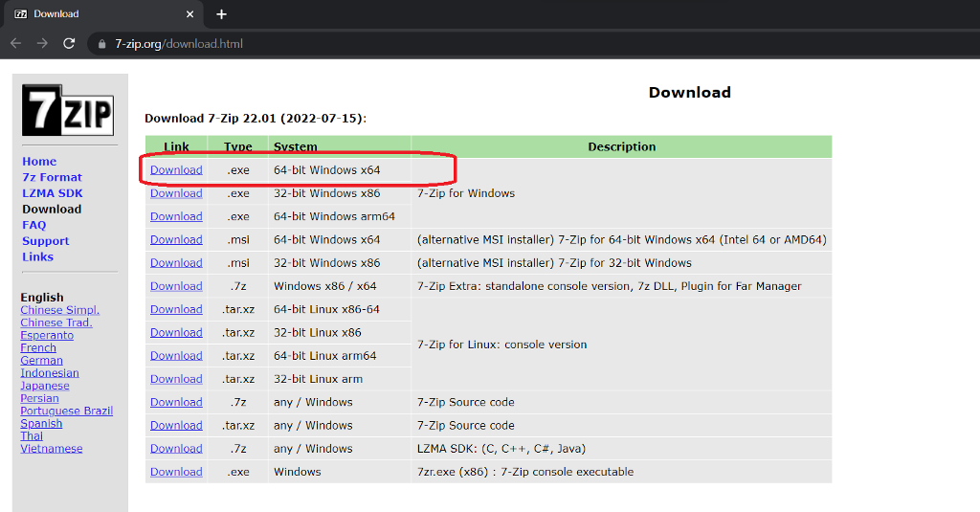
Task: Download the 32-bit Windows x86 .msi installer
Action: coord(176,262)
